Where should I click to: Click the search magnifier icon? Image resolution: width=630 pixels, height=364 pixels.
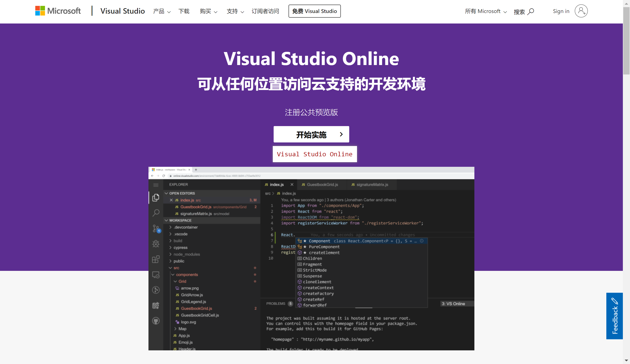(531, 12)
